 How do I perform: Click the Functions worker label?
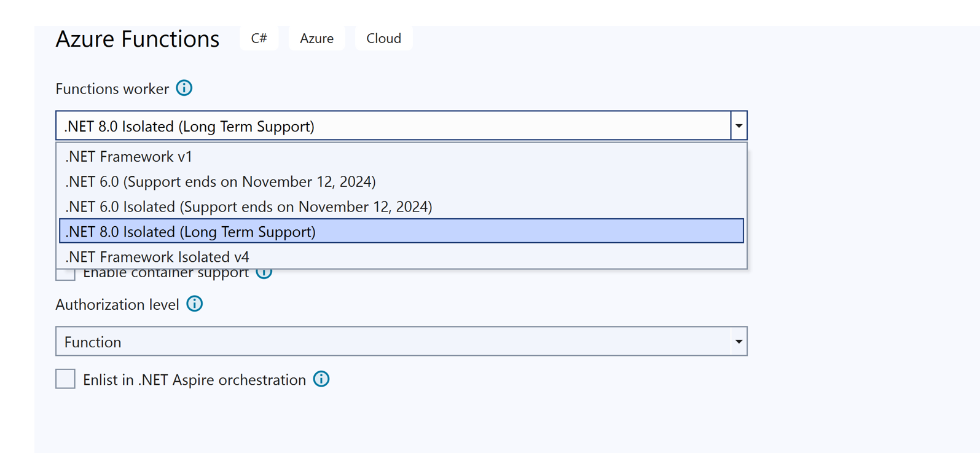pos(112,89)
